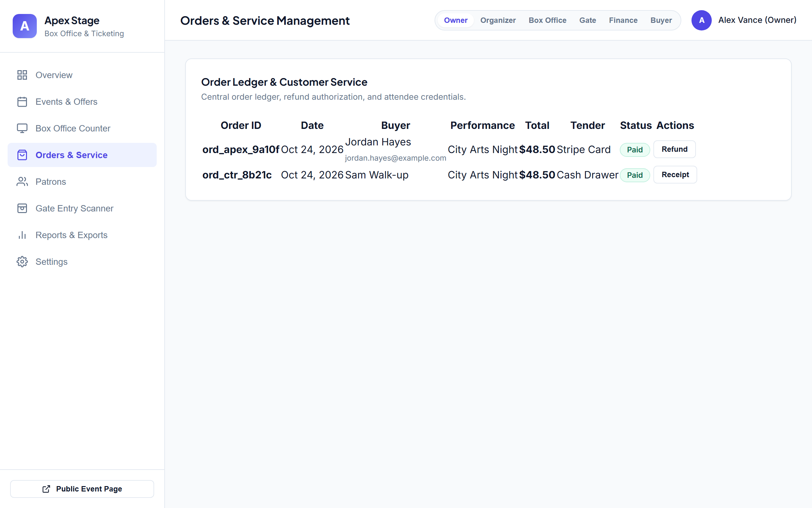
Task: Click order ID ord_apex_9a10f
Action: 240,150
